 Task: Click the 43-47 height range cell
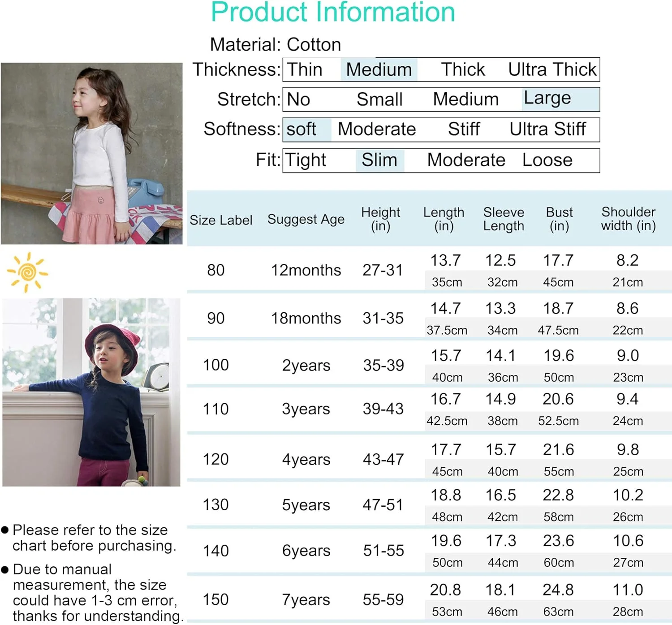tap(383, 459)
